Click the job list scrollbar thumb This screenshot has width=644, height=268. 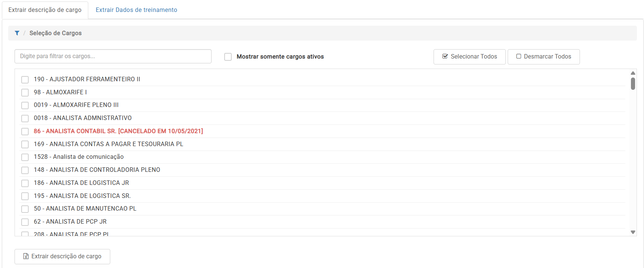(x=632, y=83)
